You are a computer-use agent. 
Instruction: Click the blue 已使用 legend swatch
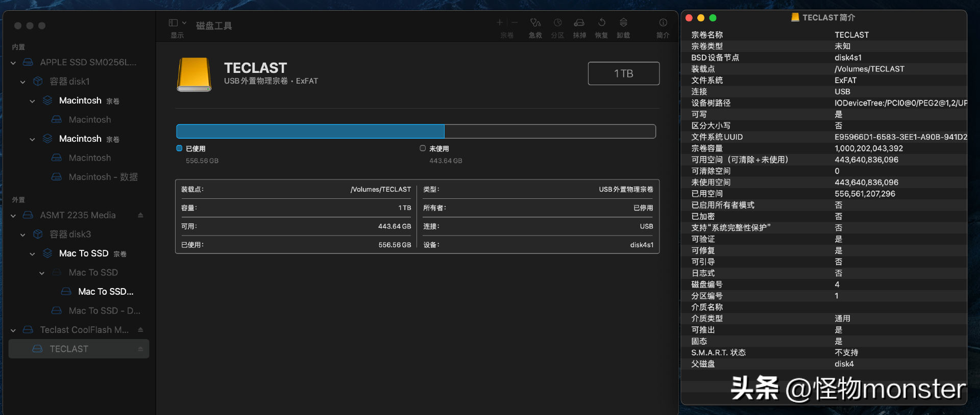coord(179,148)
